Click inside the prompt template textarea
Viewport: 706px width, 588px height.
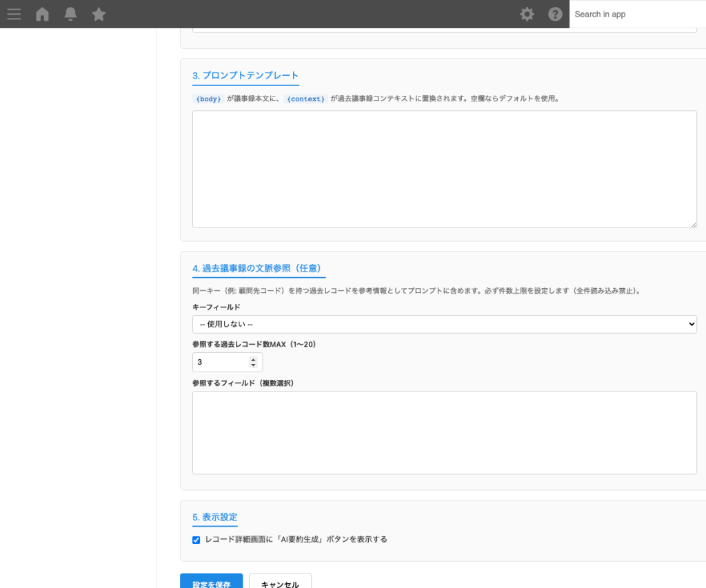pos(445,168)
